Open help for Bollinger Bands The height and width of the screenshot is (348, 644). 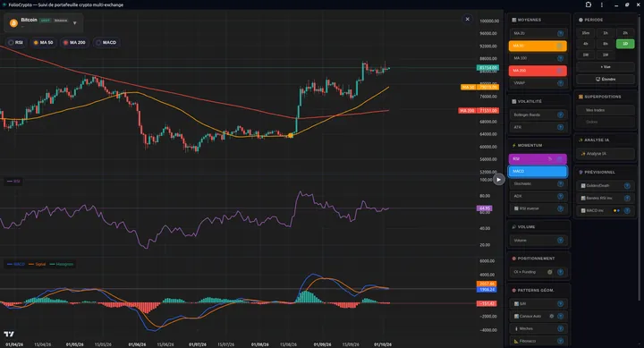pyautogui.click(x=560, y=115)
